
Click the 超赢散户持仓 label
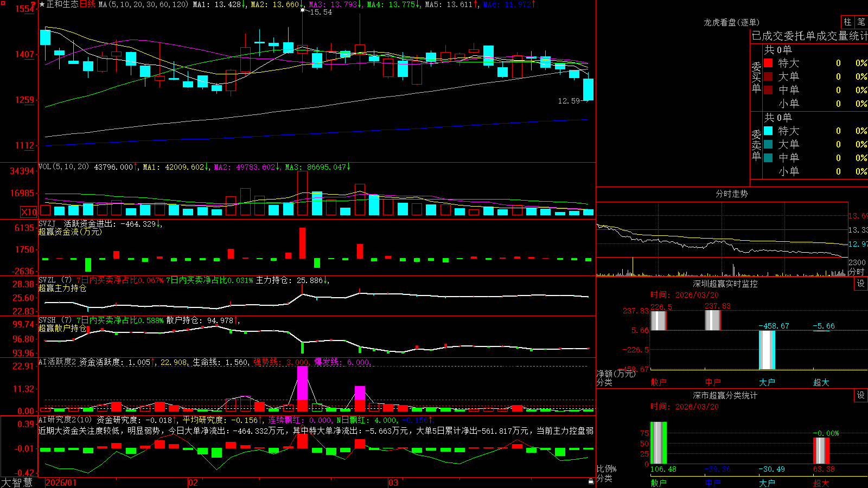(62, 328)
